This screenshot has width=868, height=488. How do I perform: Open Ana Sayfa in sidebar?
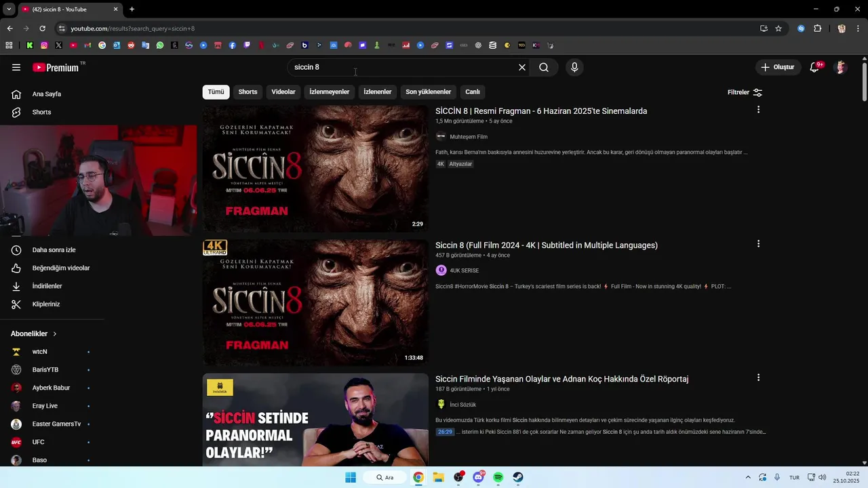coord(47,94)
